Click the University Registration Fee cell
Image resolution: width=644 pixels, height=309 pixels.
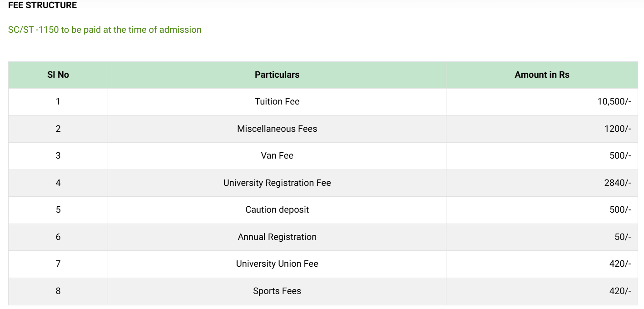(x=277, y=183)
